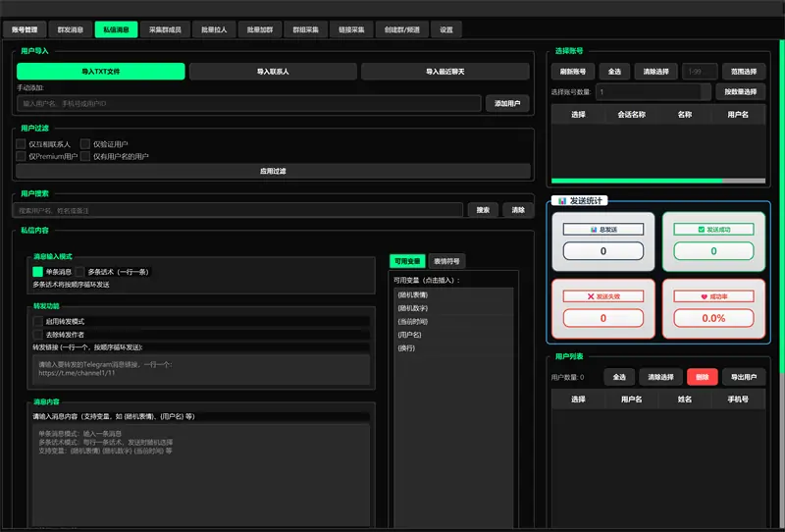
Task: Open the 设置 tab
Action: coord(446,29)
